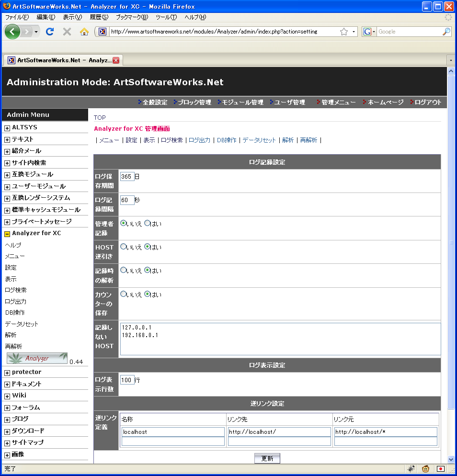Open the ツール menu in the menu bar
Viewport: 457px width, 476px height.
166,17
